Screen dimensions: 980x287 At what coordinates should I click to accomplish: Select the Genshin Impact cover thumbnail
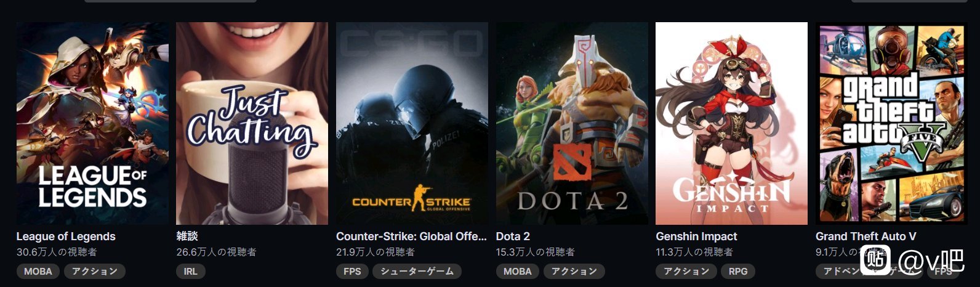click(x=731, y=123)
